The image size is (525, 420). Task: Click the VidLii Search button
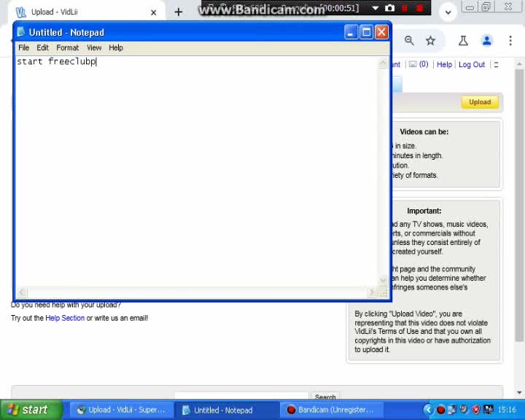pyautogui.click(x=324, y=396)
